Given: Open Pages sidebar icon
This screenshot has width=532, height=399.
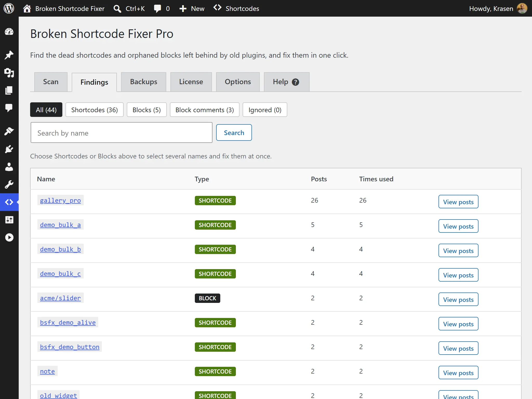Looking at the screenshot, I should pos(9,90).
